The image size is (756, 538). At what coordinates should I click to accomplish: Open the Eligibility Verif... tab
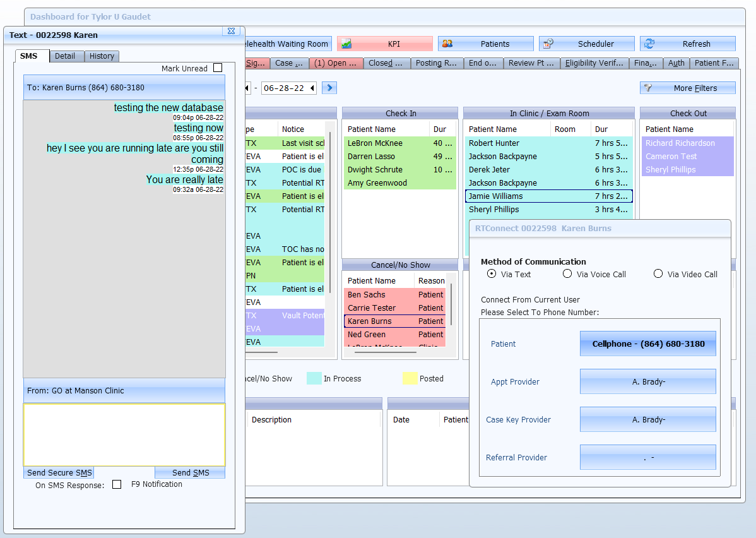[x=594, y=63]
